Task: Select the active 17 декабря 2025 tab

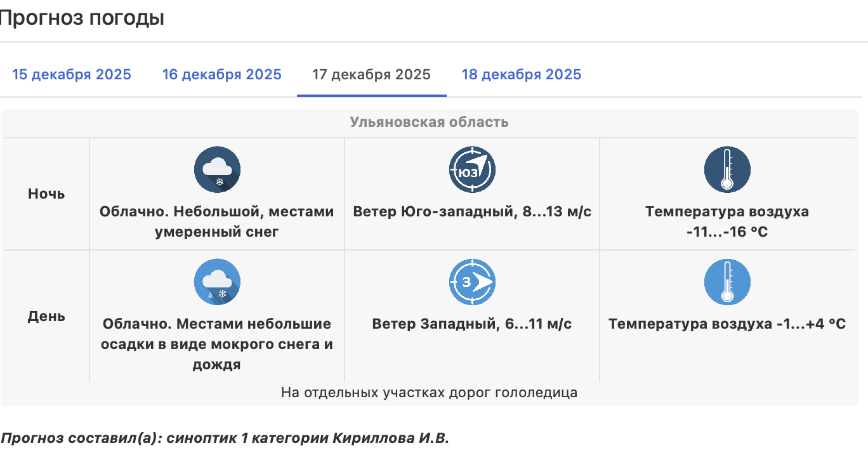Action: (x=371, y=75)
